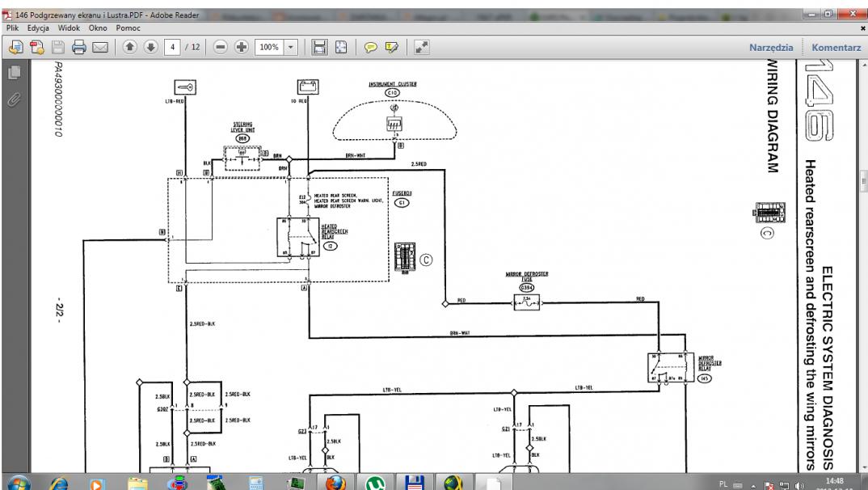
Task: Switch to read mode with expand arrows icon
Action: point(421,48)
